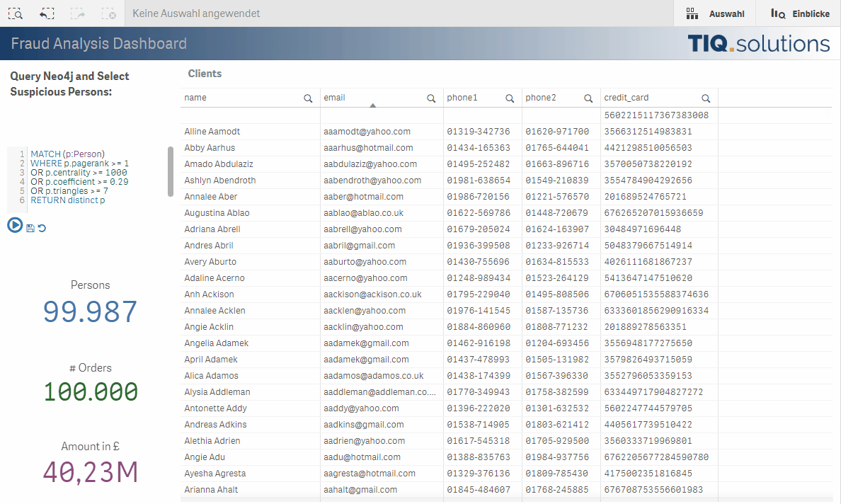Select credit card 4405617739510422
841x504 pixels.
click(x=648, y=425)
